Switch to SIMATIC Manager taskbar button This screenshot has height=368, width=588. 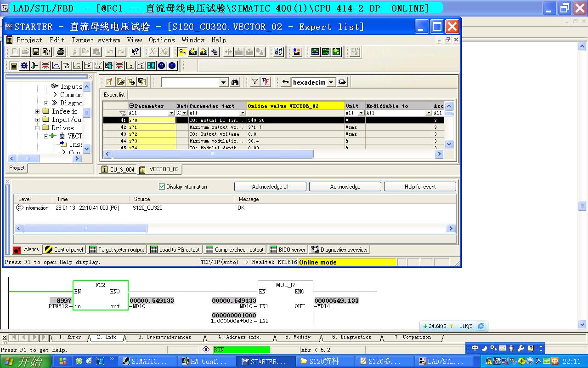[x=148, y=362]
